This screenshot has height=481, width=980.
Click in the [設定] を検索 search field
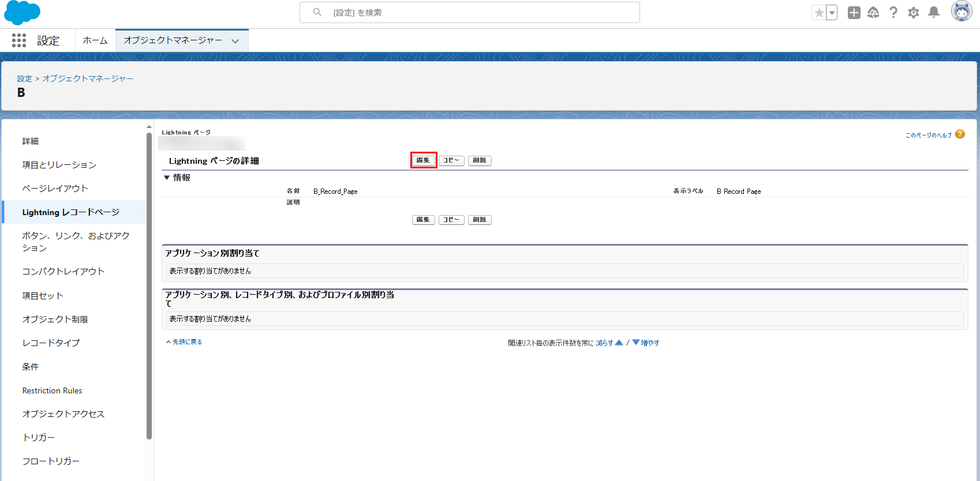469,13
